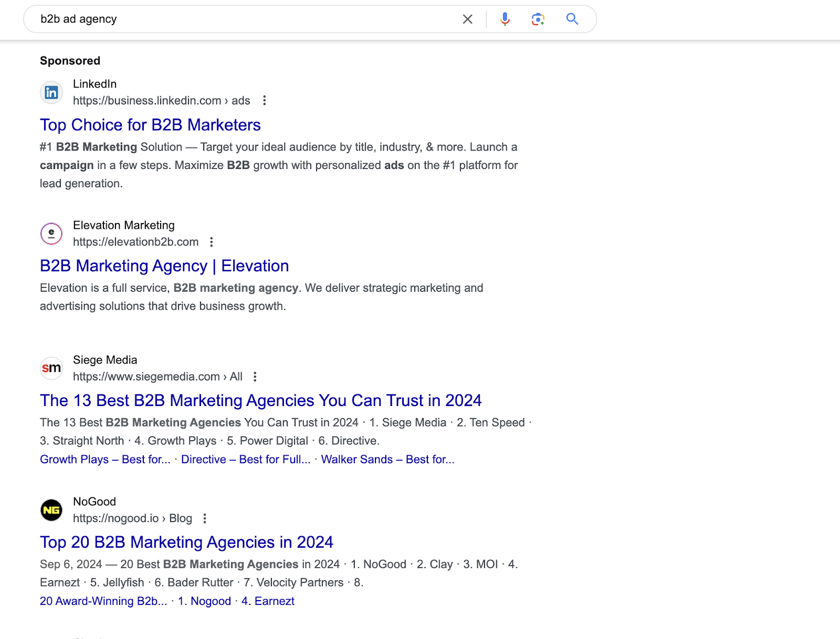
Task: Click the magnifying glass search button
Action: tap(572, 19)
